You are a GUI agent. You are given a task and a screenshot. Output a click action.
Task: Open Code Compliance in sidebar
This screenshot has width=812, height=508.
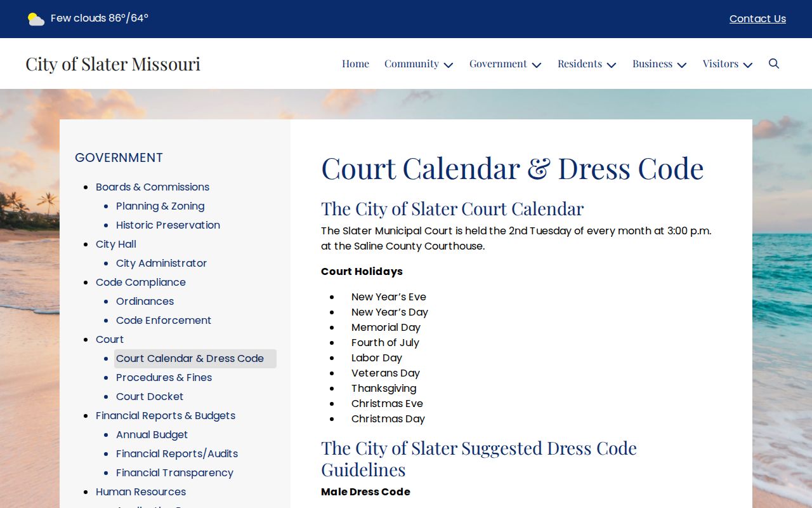(141, 282)
